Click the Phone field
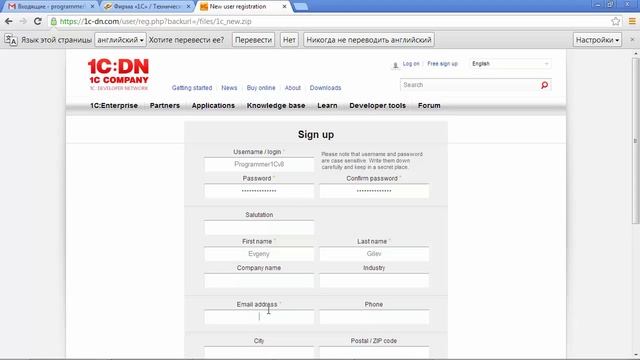This screenshot has height=360, width=640. [x=374, y=317]
